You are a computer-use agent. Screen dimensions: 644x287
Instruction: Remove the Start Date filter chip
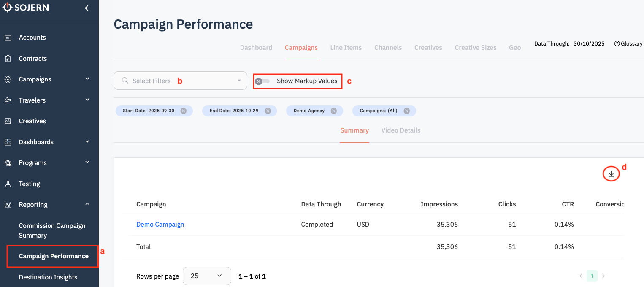click(183, 111)
